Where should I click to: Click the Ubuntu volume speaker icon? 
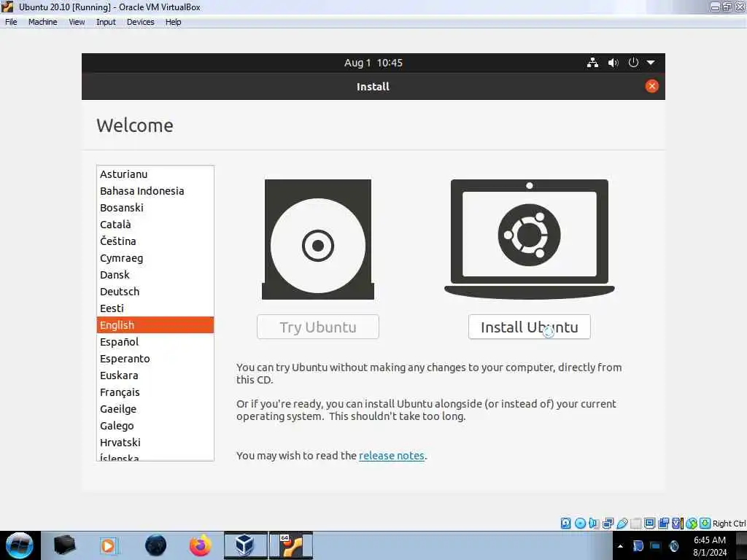[613, 63]
